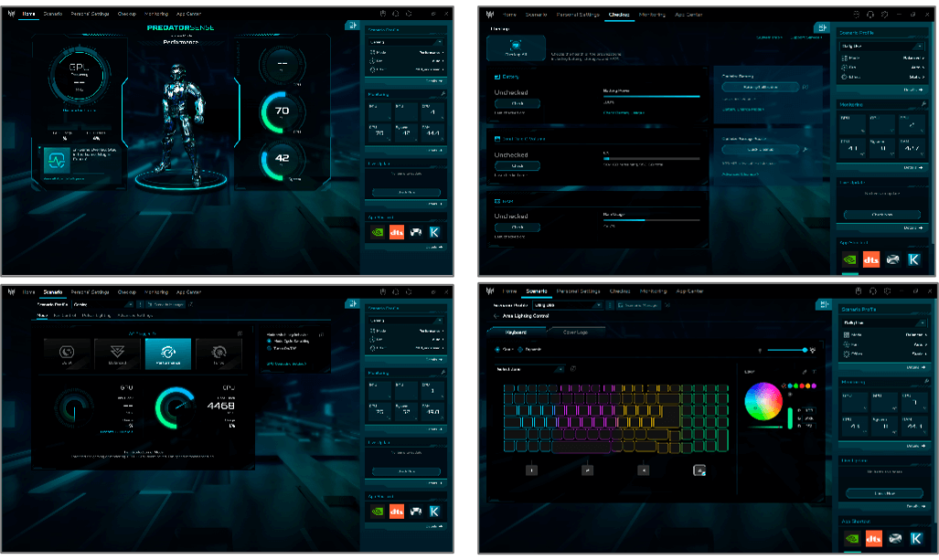Select the red preset color swatch
This screenshot has height=560, width=939.
point(803,386)
